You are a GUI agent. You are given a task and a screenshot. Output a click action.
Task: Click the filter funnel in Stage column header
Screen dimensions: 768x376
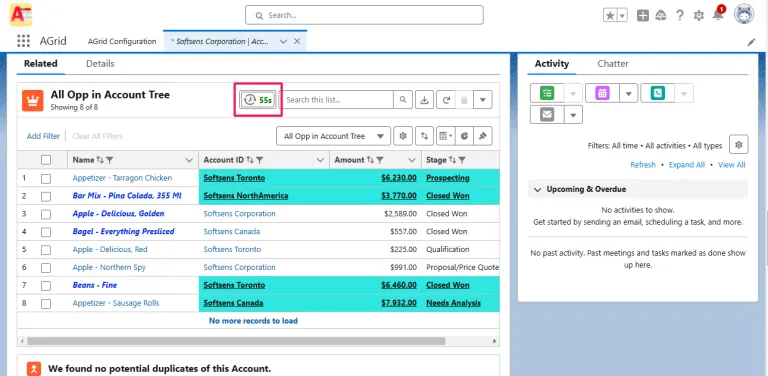(462, 160)
